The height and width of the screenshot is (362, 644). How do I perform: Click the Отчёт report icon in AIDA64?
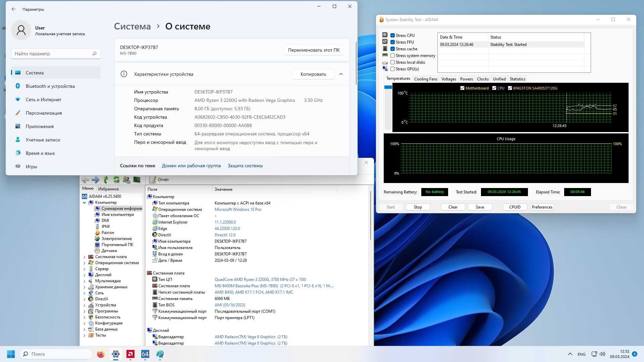(x=153, y=180)
